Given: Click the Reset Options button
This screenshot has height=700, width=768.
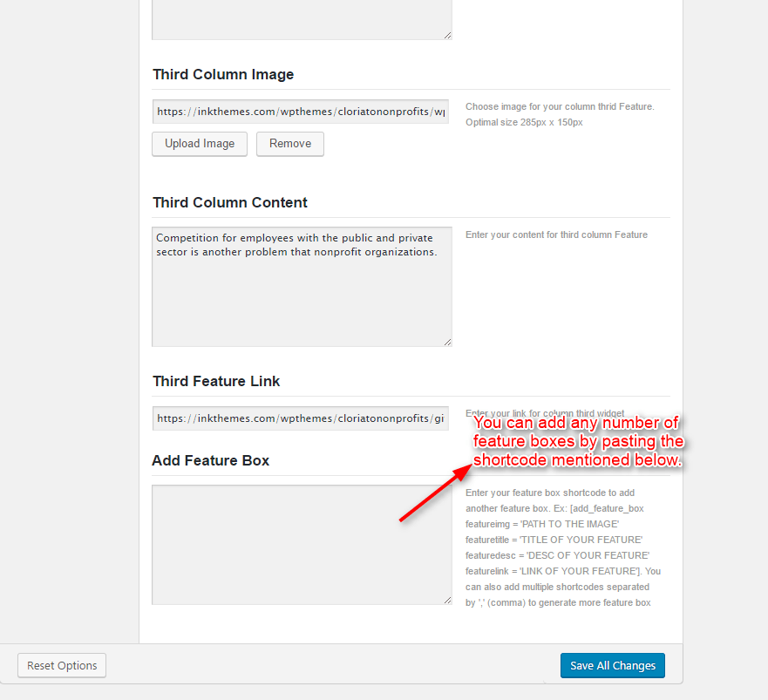Looking at the screenshot, I should [62, 666].
